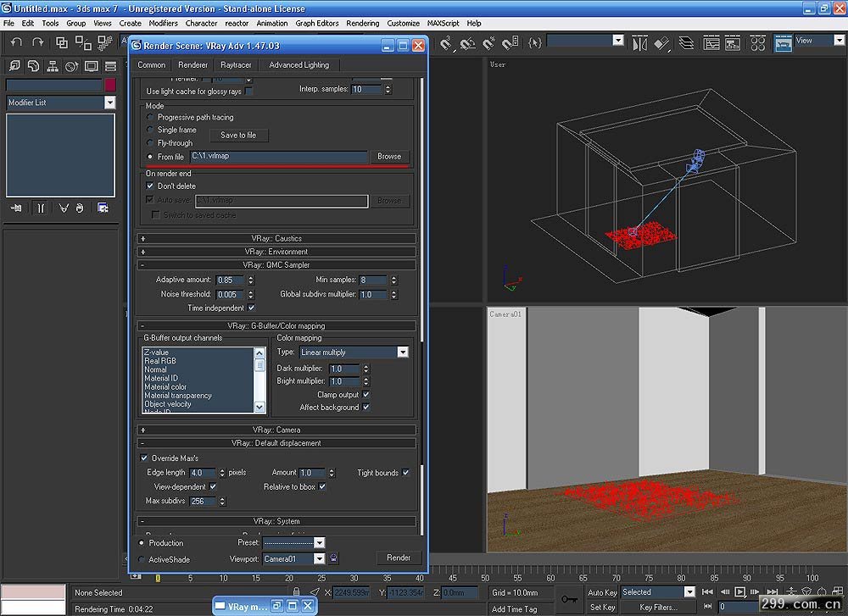
Task: Click the Bind to Space Warp tool
Action: coord(104,42)
